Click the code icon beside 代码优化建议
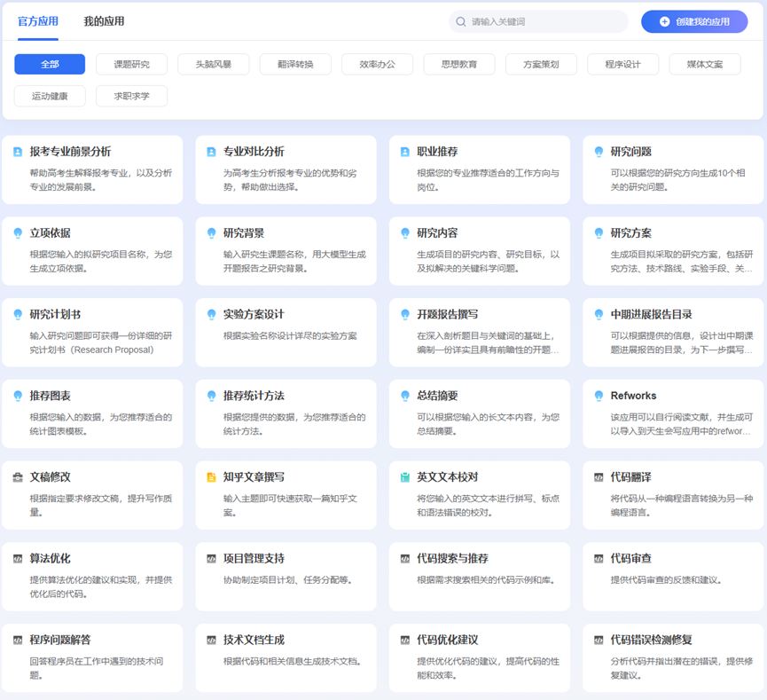 coord(405,640)
